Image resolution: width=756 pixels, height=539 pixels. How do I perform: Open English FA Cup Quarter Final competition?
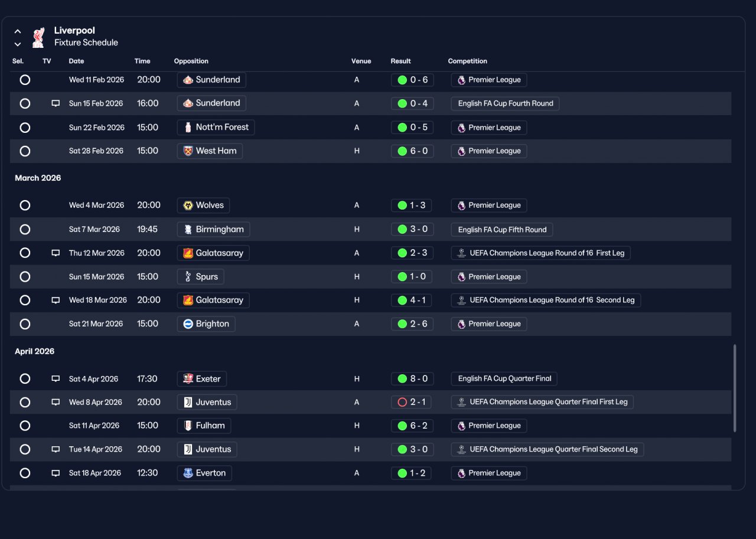[504, 379]
